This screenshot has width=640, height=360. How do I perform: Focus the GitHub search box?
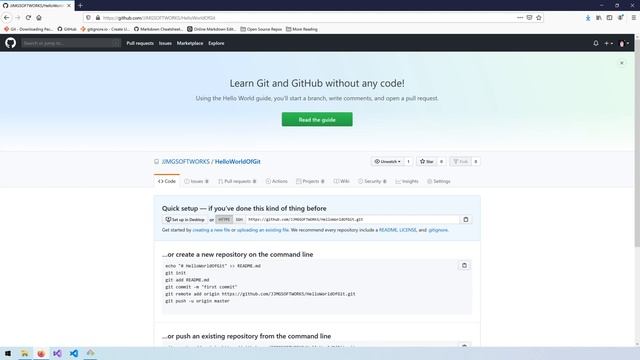click(x=71, y=43)
